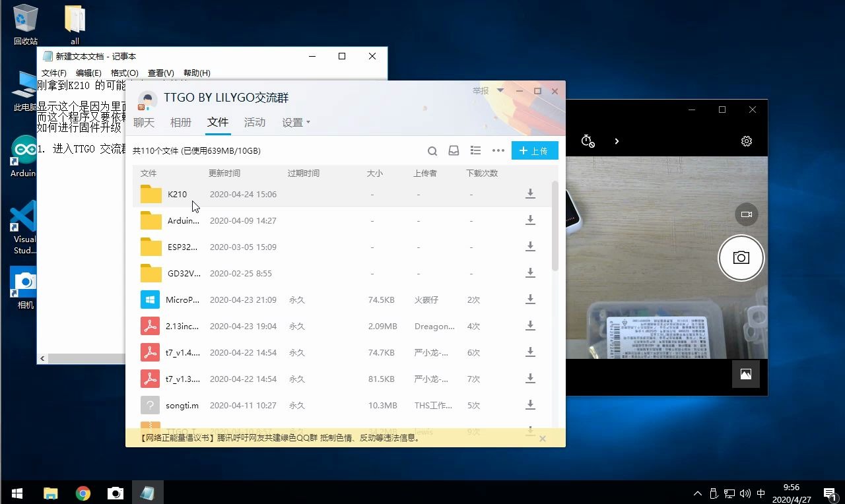Switch file list view mode icon
Viewport: 845px width, 504px height.
coord(475,150)
